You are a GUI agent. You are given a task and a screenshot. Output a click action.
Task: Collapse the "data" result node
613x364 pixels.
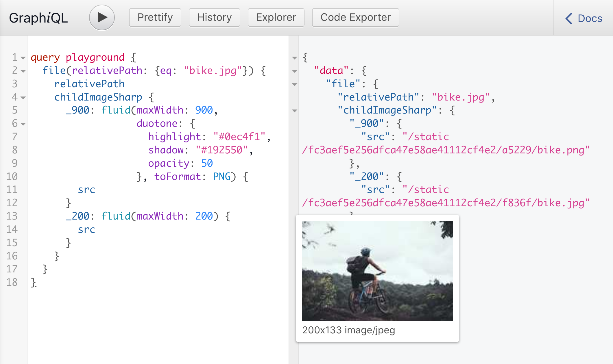[x=295, y=71]
